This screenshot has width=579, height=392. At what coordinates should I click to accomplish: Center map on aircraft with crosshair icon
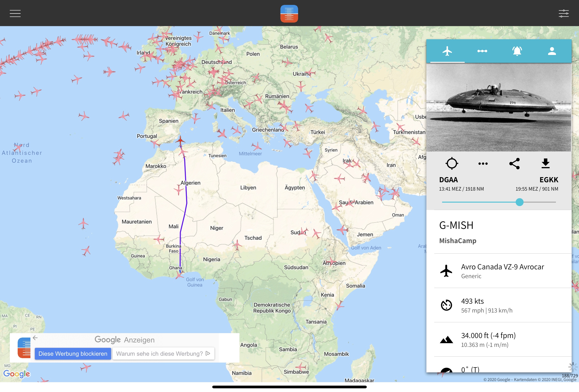click(452, 163)
